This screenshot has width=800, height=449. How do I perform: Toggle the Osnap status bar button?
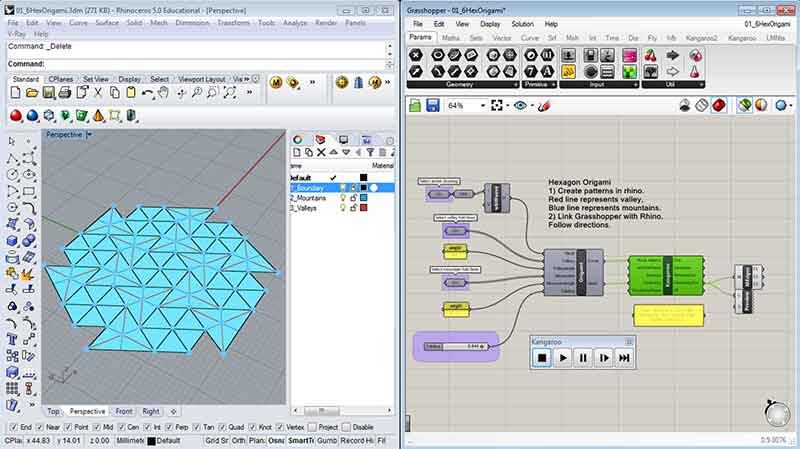(x=277, y=440)
